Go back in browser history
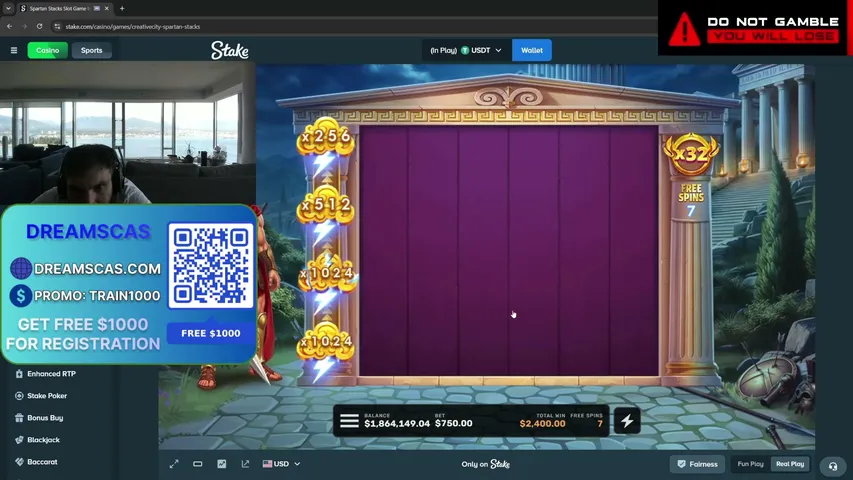The width and height of the screenshot is (853, 480). [9, 26]
